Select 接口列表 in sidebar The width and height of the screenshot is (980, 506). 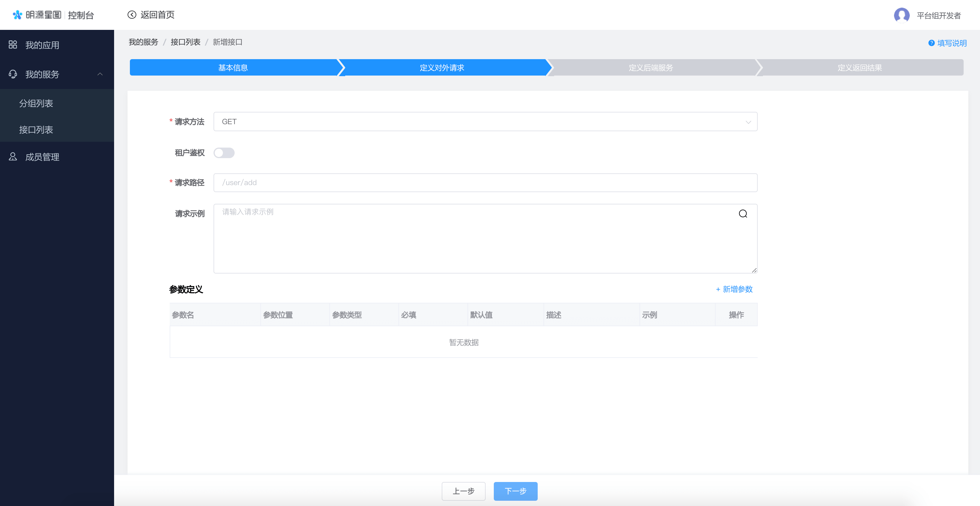coord(36,130)
